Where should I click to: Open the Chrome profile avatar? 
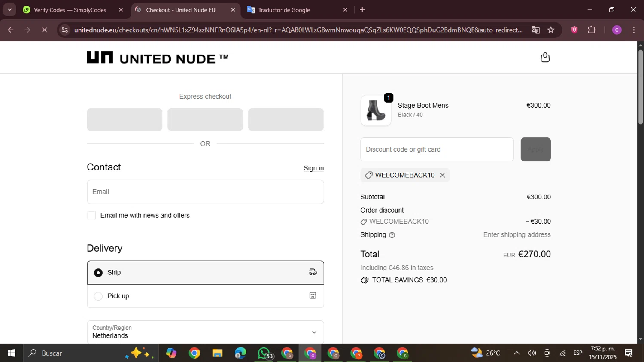click(x=617, y=30)
